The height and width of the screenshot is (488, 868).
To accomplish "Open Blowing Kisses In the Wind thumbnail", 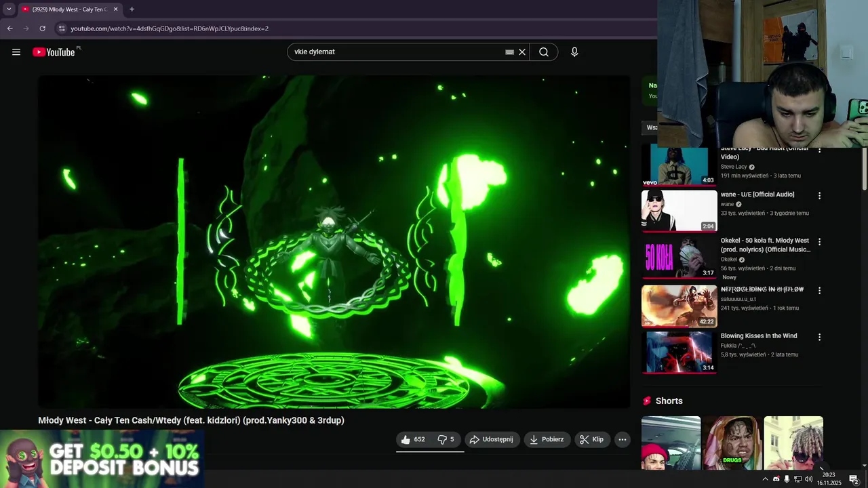I will (x=679, y=352).
